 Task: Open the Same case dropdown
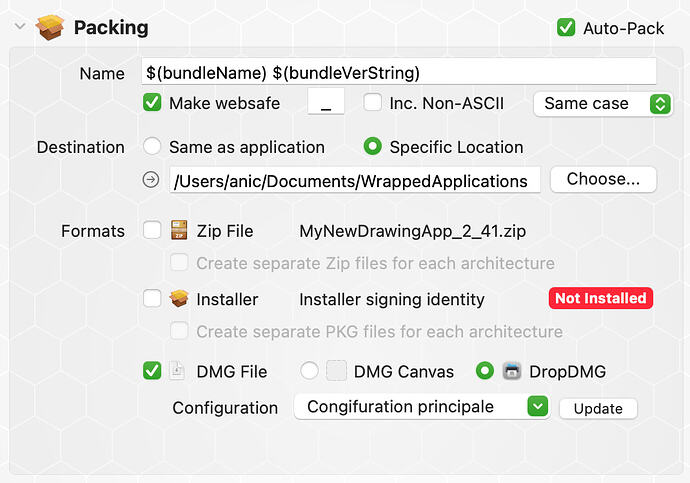602,104
